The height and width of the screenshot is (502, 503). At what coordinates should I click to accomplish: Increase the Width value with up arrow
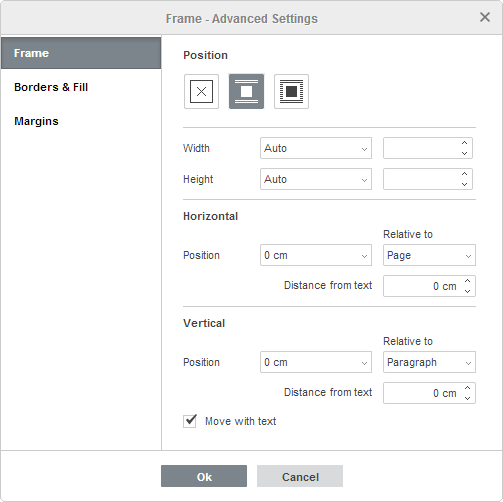point(464,143)
